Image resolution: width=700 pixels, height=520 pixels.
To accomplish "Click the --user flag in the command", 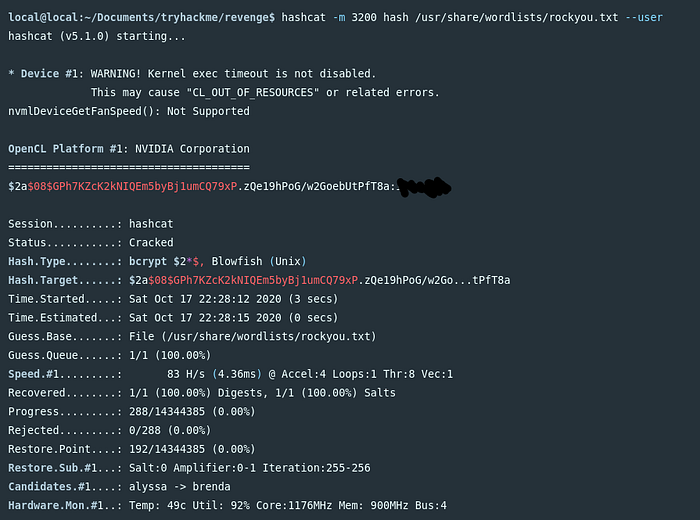I will point(644,18).
